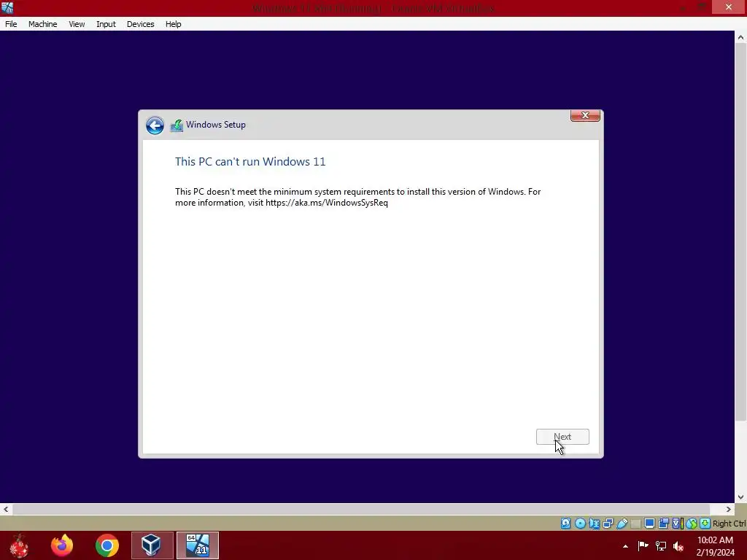Click the vertical scrollbar thumb

point(741,232)
